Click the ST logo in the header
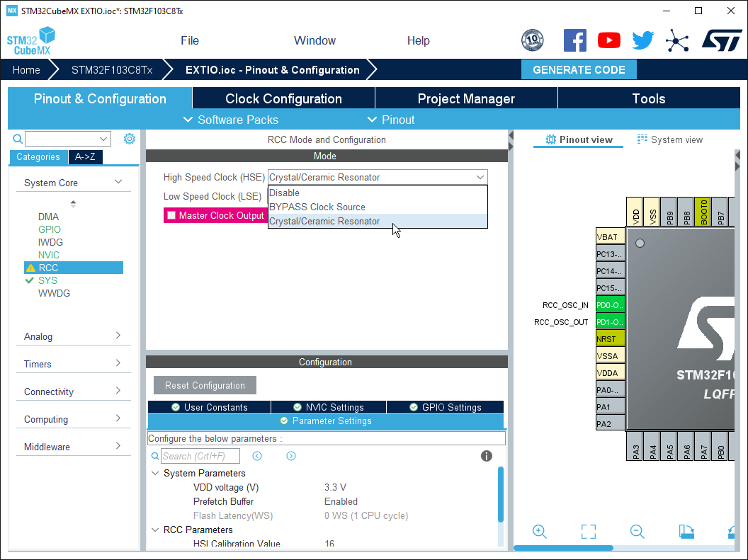748x560 pixels. pos(722,40)
